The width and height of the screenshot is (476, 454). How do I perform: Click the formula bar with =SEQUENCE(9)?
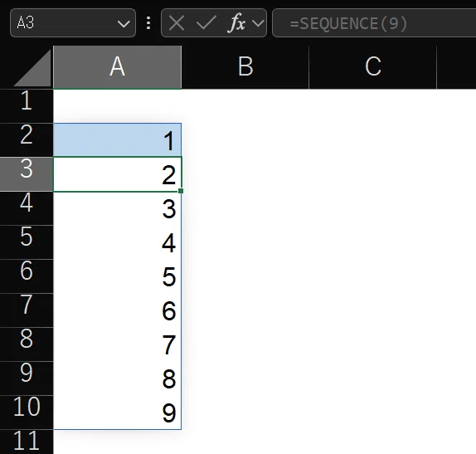click(374, 23)
